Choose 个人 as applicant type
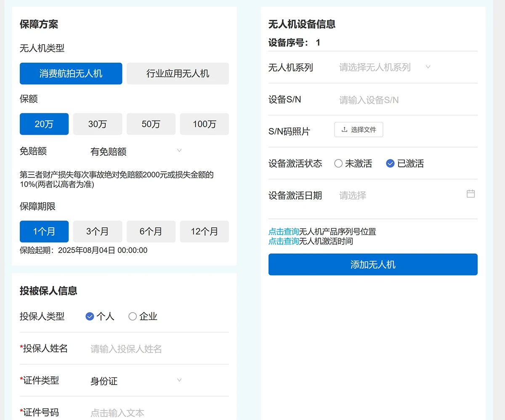 tap(90, 316)
